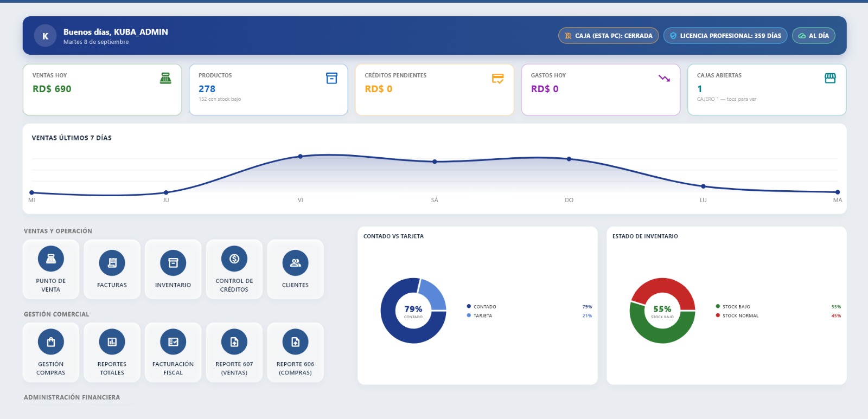Click the 79% center of Contado donut
868x419 pixels.
tap(413, 309)
